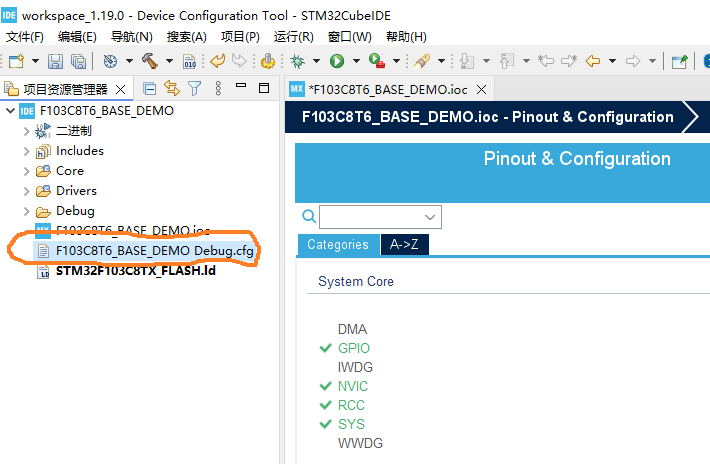
Task: Select NVIC under System Core
Action: coord(353,386)
